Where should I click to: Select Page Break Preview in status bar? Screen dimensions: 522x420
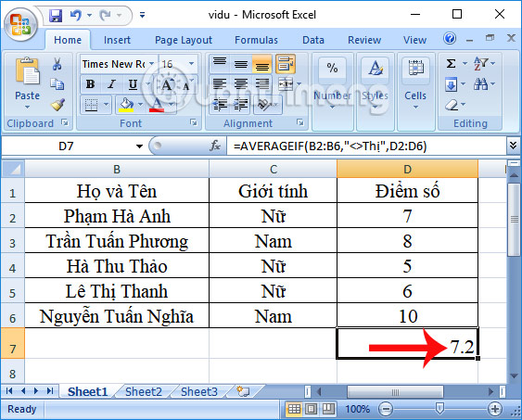coord(328,409)
